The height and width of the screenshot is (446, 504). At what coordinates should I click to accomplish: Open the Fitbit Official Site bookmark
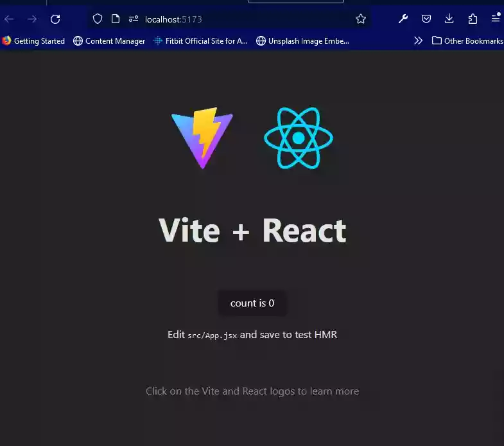(x=200, y=41)
